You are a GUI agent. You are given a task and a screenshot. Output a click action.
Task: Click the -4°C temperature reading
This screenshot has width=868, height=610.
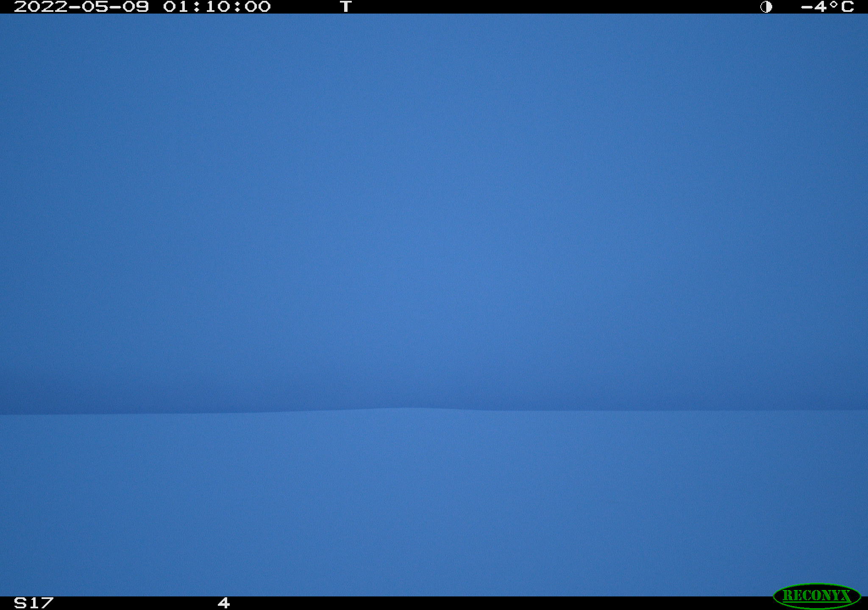click(x=827, y=7)
